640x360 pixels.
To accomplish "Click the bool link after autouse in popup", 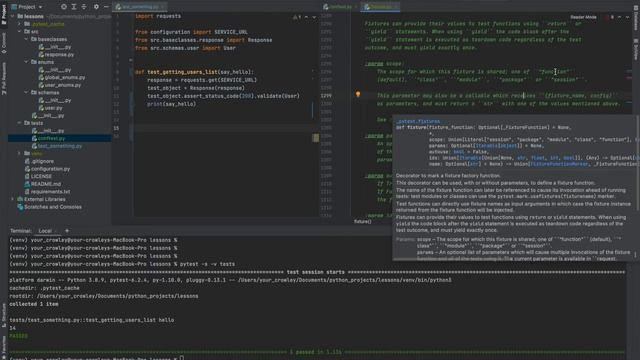I will (458, 151).
